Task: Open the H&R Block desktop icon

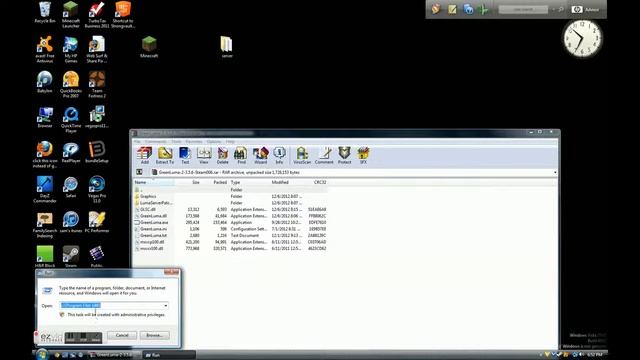Action: (x=45, y=257)
